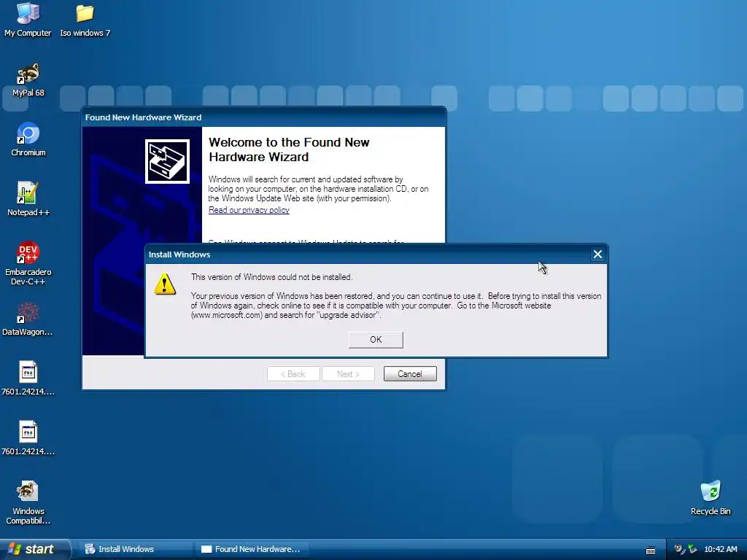747x560 pixels.
Task: Click Cancel in the Found New Hardware Wizard
Action: point(410,374)
